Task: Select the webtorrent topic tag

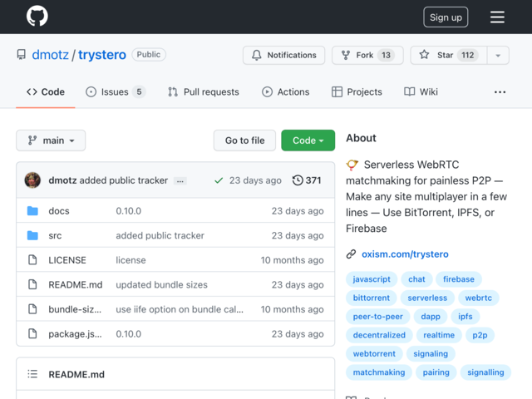Action: tap(374, 354)
